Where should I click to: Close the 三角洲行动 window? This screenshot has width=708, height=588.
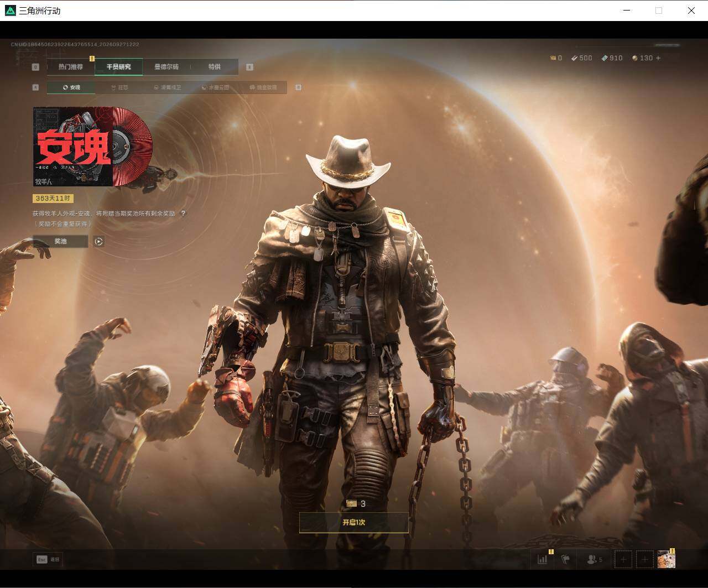(x=691, y=11)
